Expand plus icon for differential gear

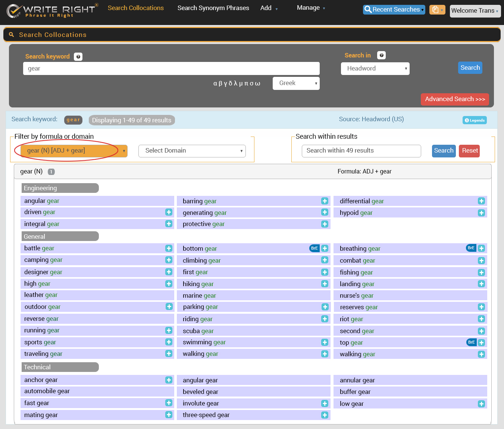481,201
